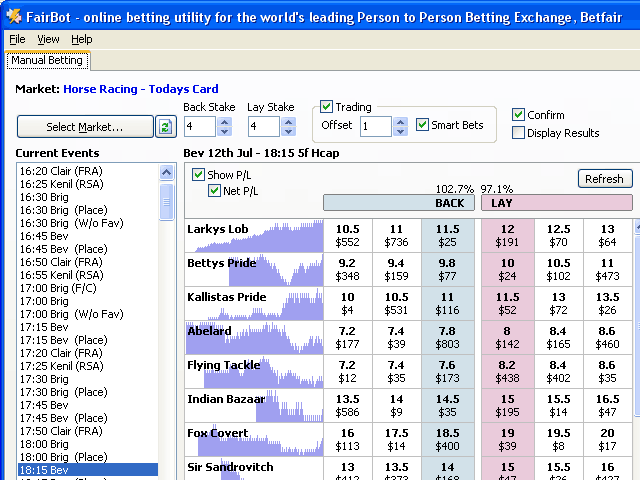Click Abelard price chart
The image size is (640, 480).
(x=254, y=338)
